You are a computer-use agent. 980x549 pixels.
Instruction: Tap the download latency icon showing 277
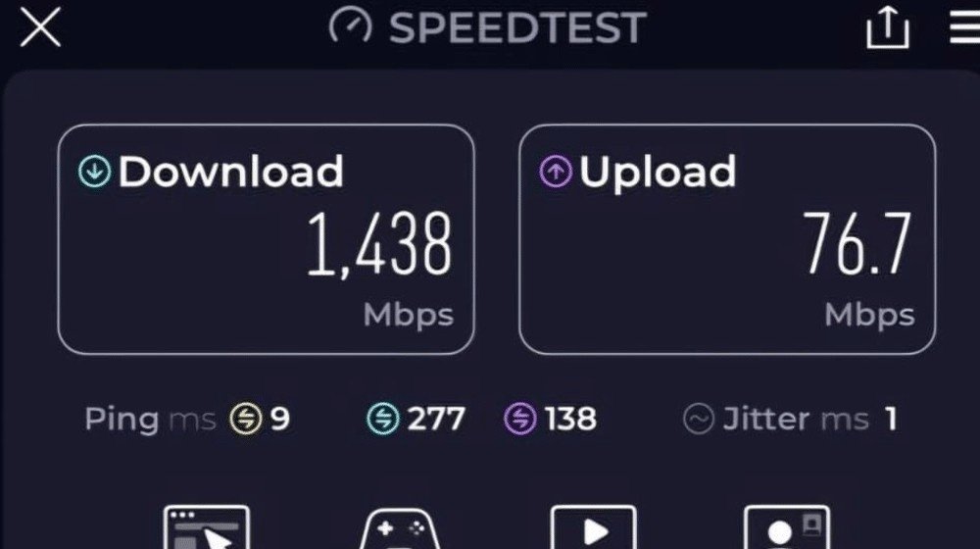[x=382, y=419]
